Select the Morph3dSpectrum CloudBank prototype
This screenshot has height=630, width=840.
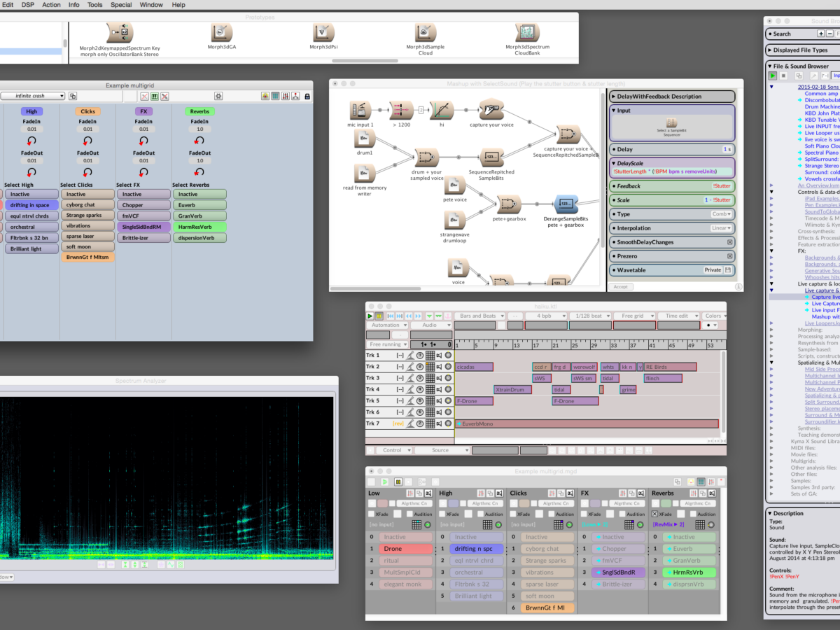[x=526, y=32]
